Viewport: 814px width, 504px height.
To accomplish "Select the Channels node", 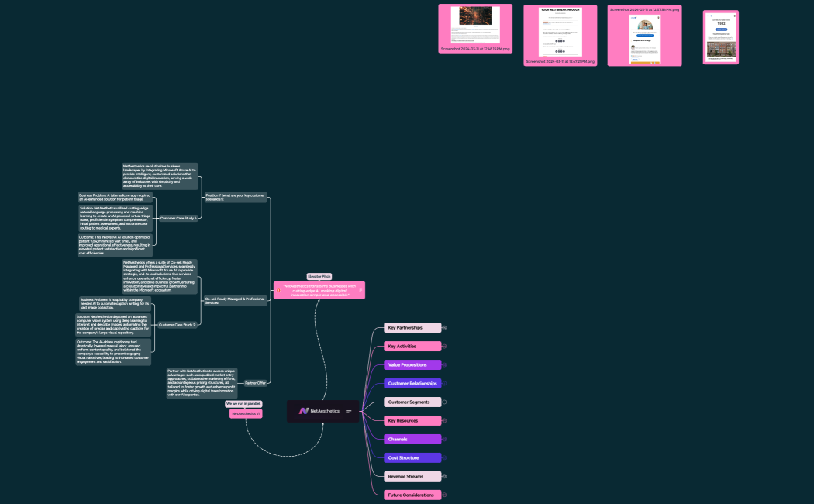I will pos(412,440).
